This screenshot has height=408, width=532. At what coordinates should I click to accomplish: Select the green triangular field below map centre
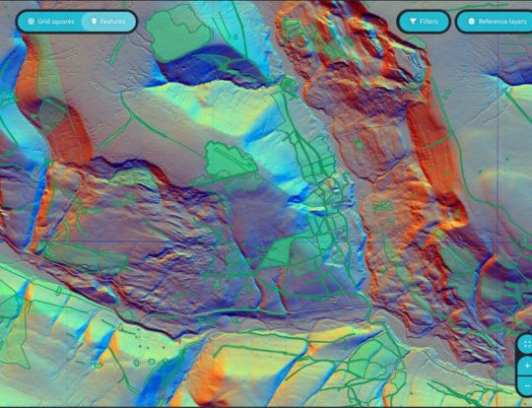click(277, 253)
